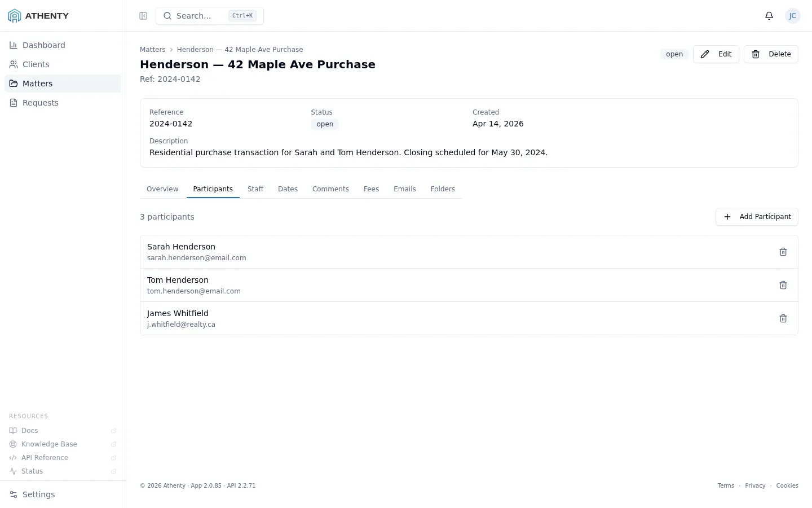This screenshot has height=508, width=812.
Task: Click the Athenty logo icon
Action: (x=15, y=16)
